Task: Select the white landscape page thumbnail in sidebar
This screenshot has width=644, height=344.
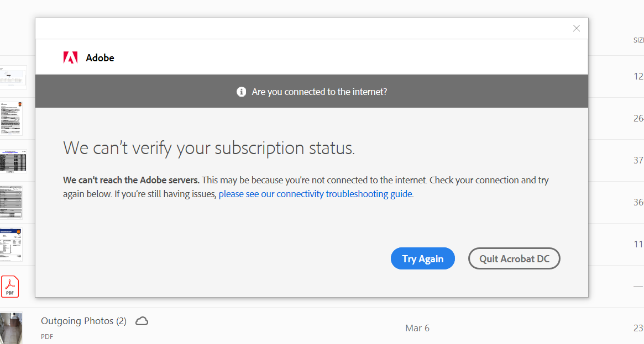Action: tap(14, 77)
